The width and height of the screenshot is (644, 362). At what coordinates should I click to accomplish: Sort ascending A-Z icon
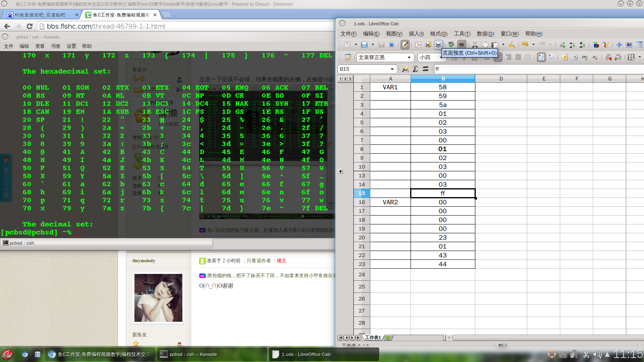[572, 45]
